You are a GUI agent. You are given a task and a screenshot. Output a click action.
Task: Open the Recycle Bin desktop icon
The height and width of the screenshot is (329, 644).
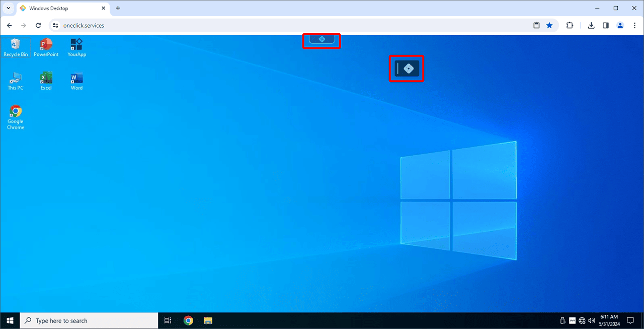16,45
